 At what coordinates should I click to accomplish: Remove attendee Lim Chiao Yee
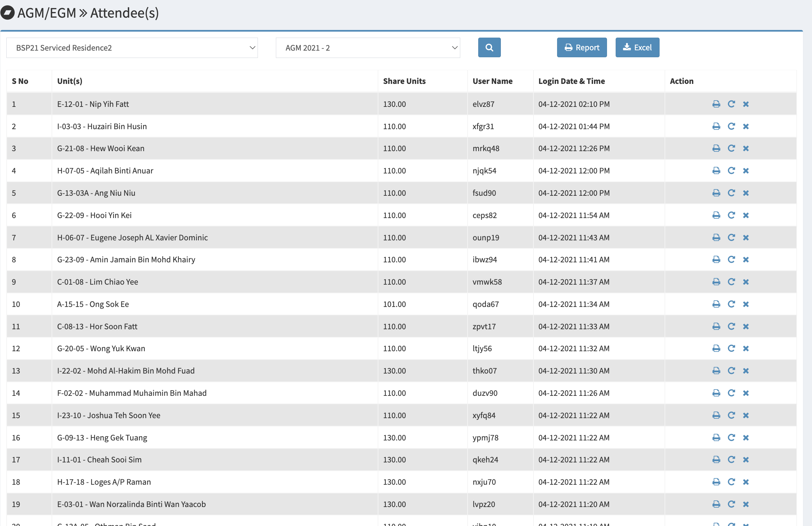coord(746,282)
